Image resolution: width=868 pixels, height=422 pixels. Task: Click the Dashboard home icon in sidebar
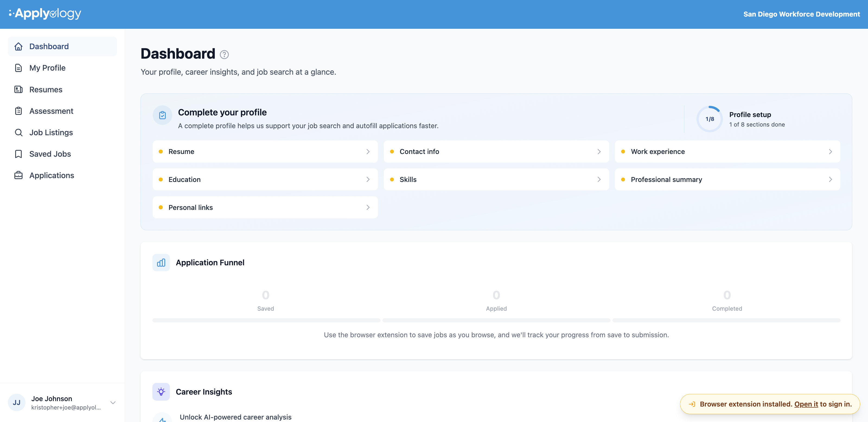18,46
